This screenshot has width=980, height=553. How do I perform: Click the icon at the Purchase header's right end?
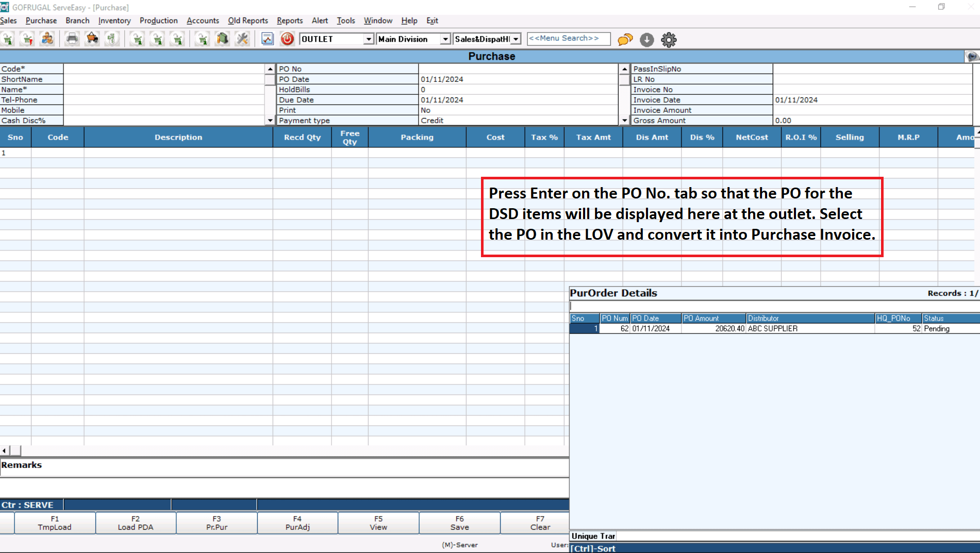coord(972,56)
